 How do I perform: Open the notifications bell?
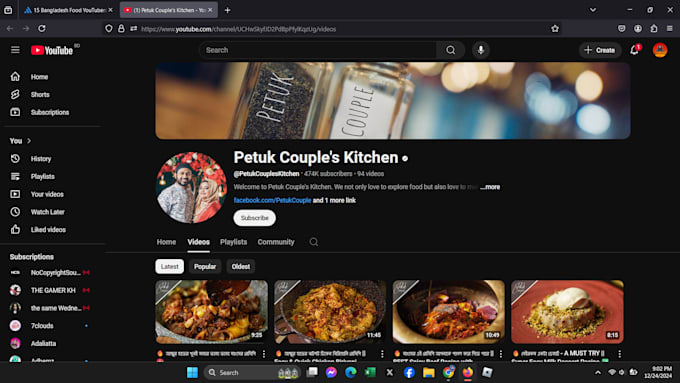[634, 50]
